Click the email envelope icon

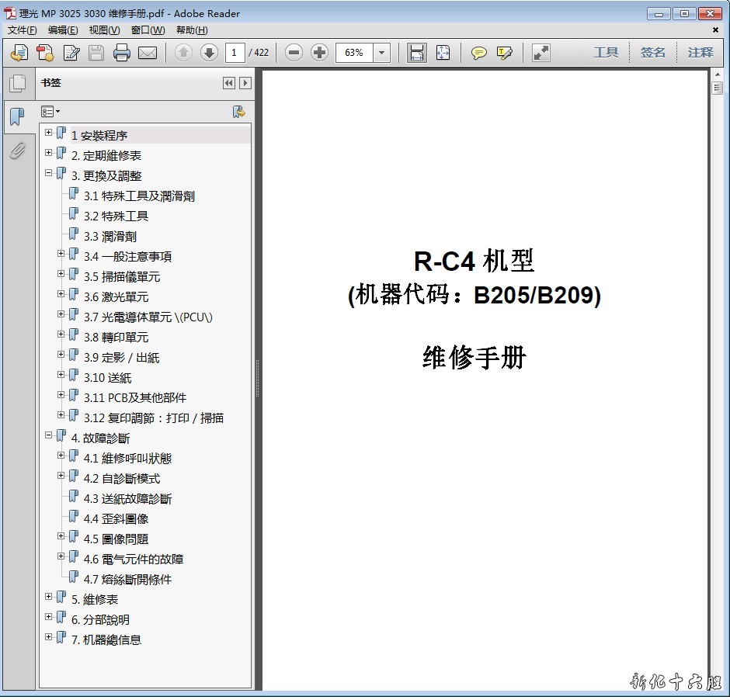click(x=147, y=53)
